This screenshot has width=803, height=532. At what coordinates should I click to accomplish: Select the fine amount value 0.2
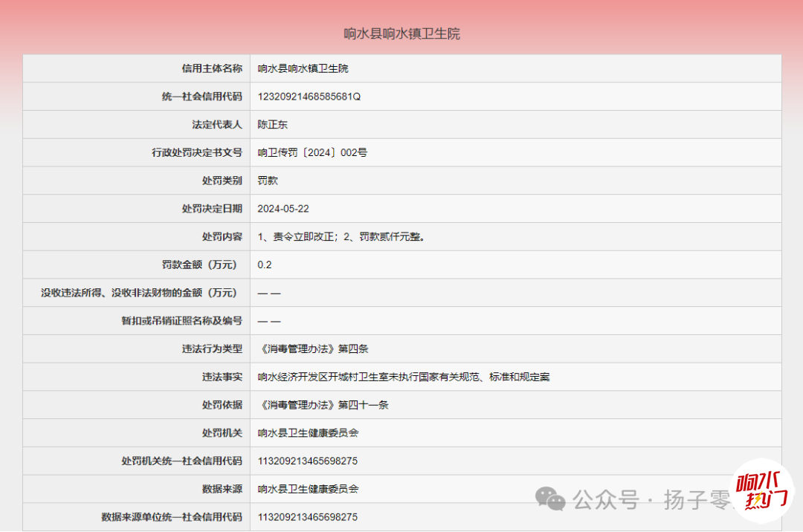tap(265, 265)
